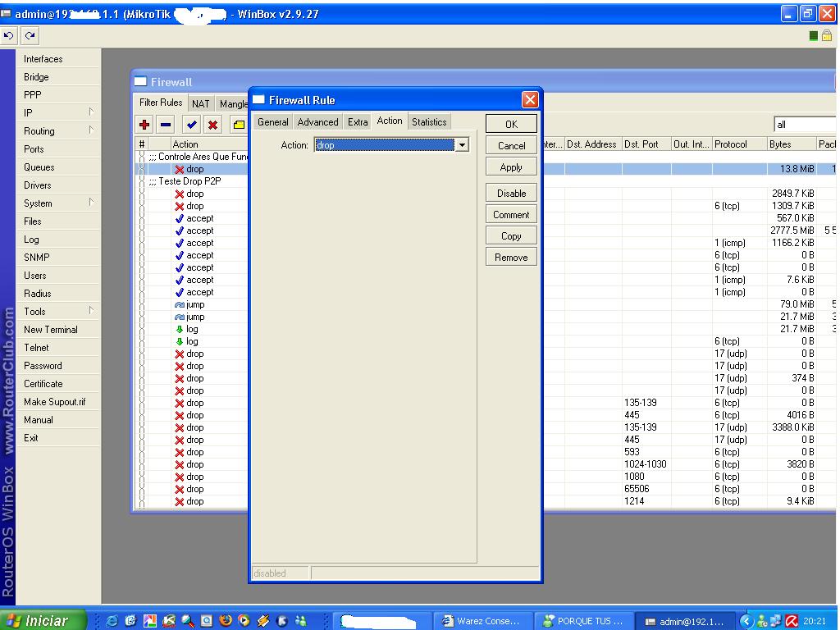840x630 pixels.
Task: Click the Firefox quick launch icon
Action: [226, 620]
